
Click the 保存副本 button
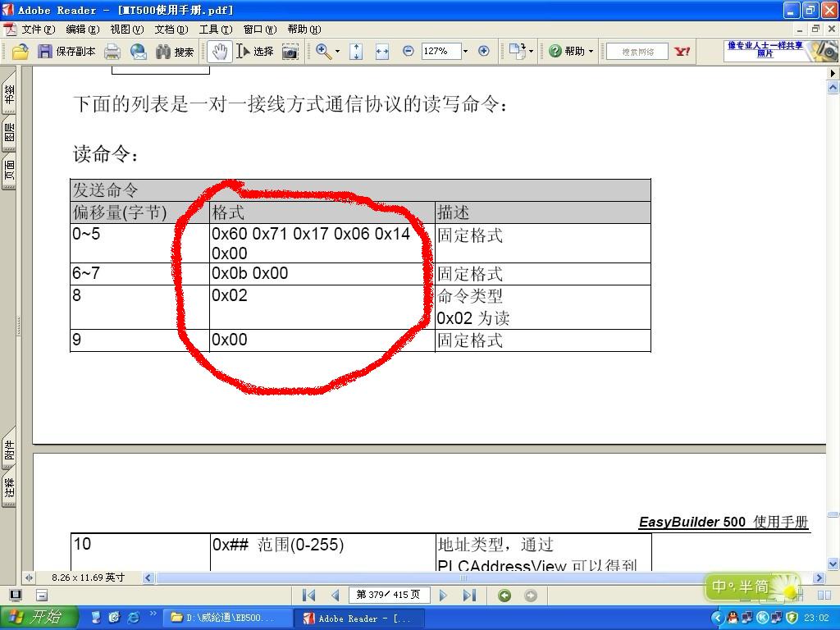(66, 52)
